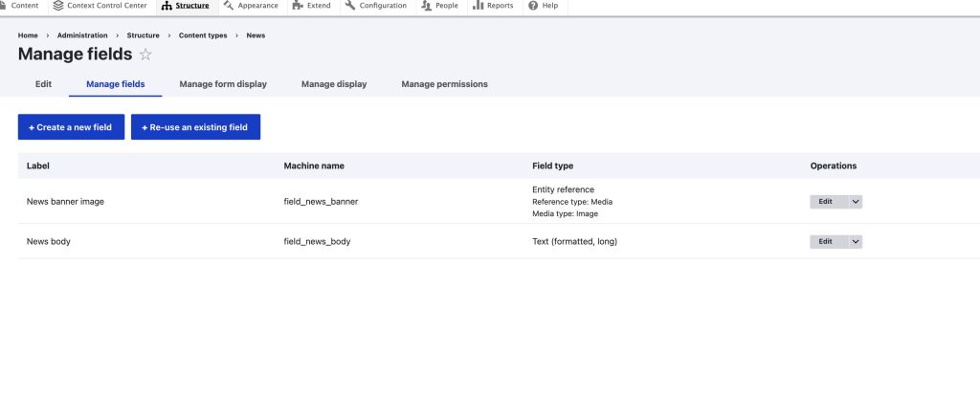The width and height of the screenshot is (980, 419).
Task: Click the Appearance brush icon
Action: coord(228,6)
